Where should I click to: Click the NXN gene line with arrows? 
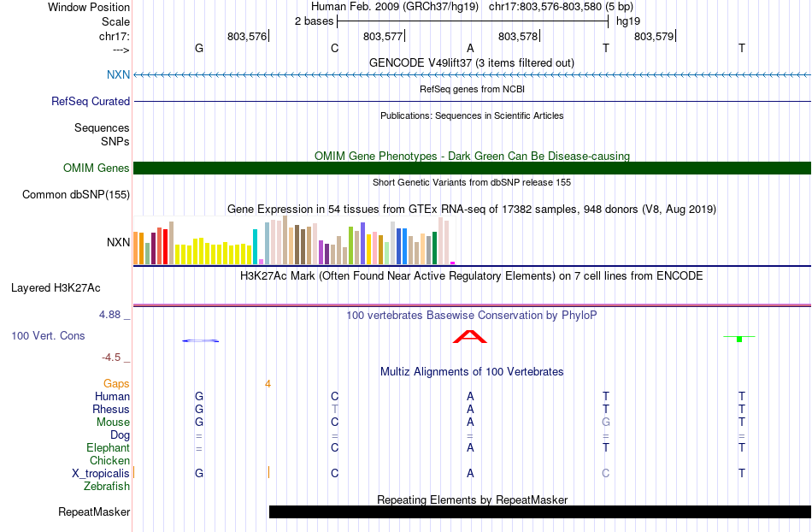(473, 75)
